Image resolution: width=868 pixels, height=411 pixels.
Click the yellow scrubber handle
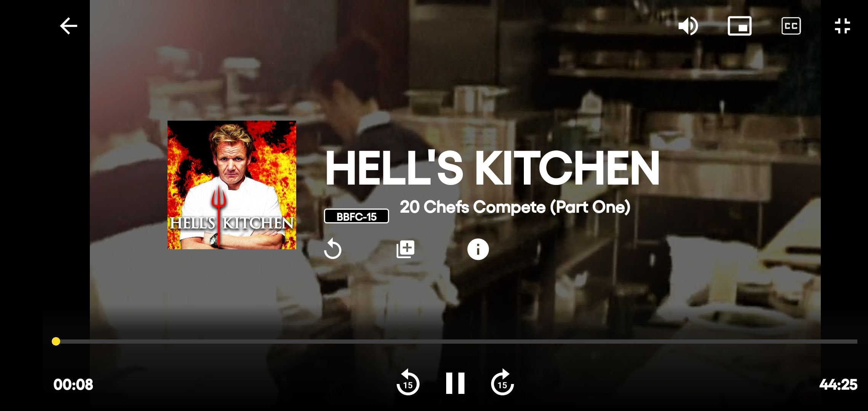pyautogui.click(x=56, y=341)
